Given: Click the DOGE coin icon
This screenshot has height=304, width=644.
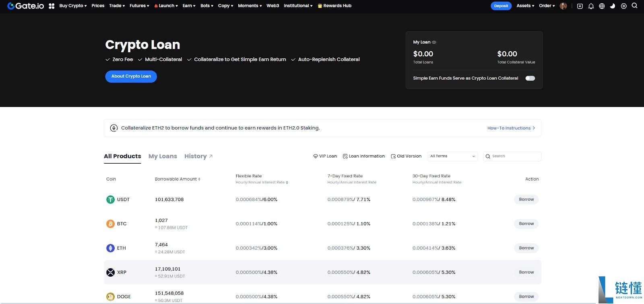Looking at the screenshot, I should point(110,297).
